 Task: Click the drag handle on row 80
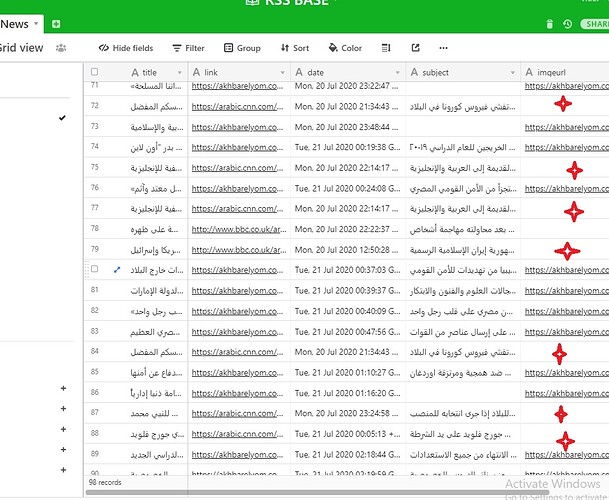(87, 269)
